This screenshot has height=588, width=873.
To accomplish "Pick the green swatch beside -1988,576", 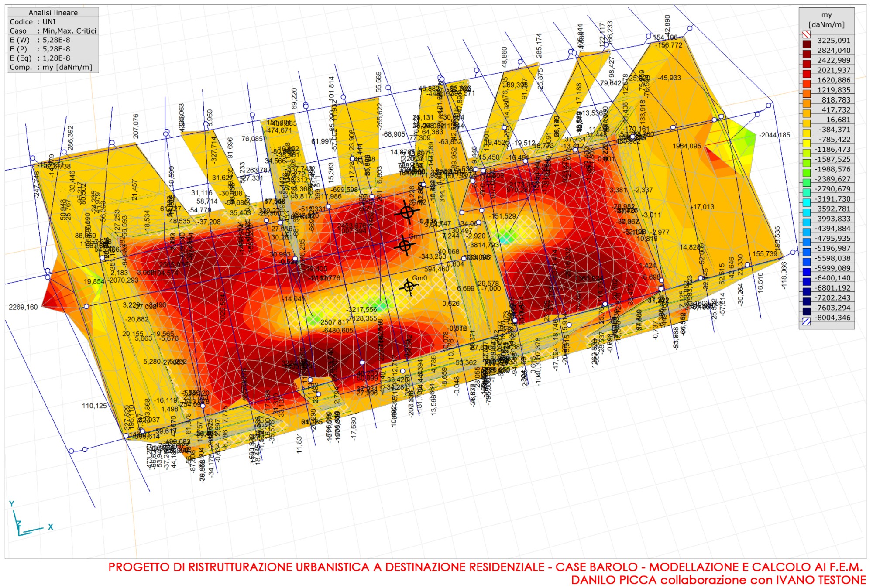I will coord(806,173).
